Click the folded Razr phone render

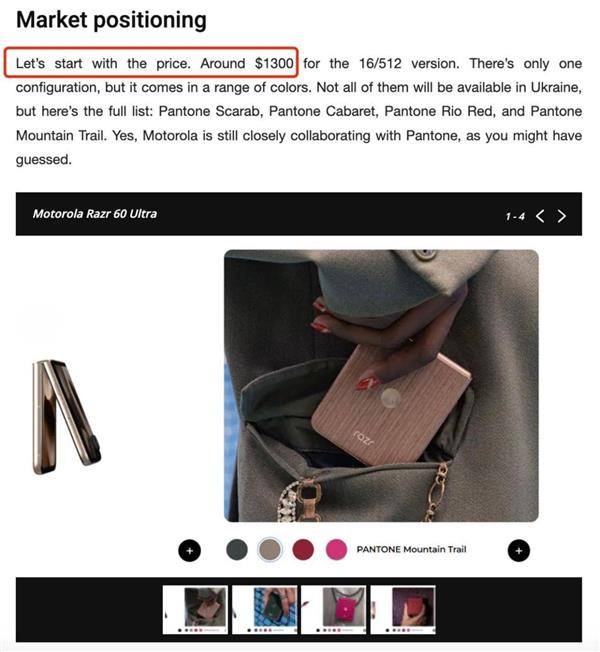(67, 417)
